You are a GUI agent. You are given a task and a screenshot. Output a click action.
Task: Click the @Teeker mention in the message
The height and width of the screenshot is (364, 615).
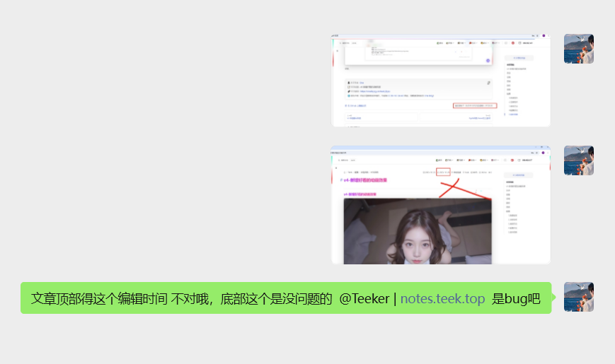click(364, 298)
